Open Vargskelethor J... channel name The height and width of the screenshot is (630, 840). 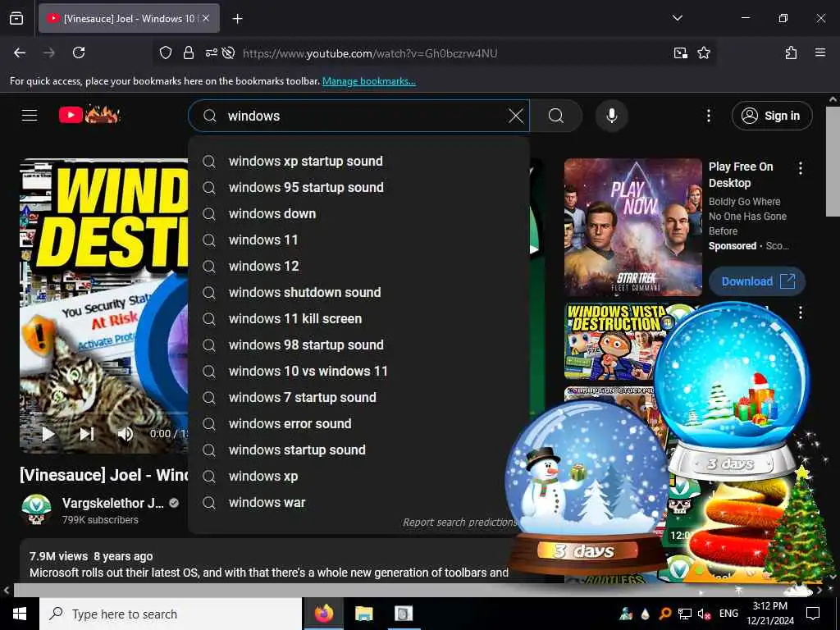112,503
